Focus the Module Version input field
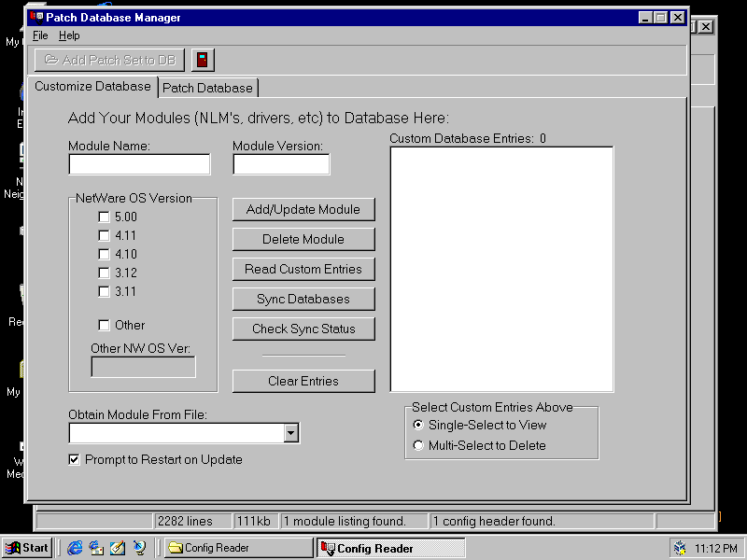The image size is (747, 560). (x=281, y=164)
